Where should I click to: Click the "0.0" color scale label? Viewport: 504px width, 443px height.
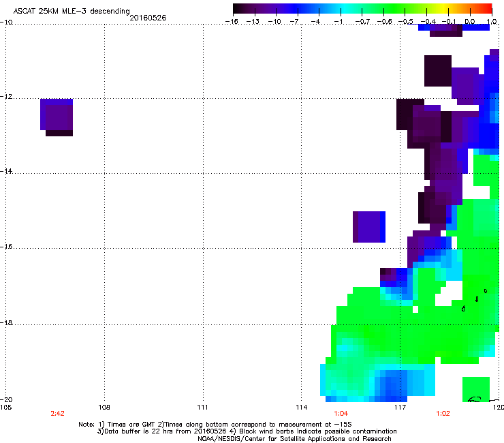click(x=470, y=22)
